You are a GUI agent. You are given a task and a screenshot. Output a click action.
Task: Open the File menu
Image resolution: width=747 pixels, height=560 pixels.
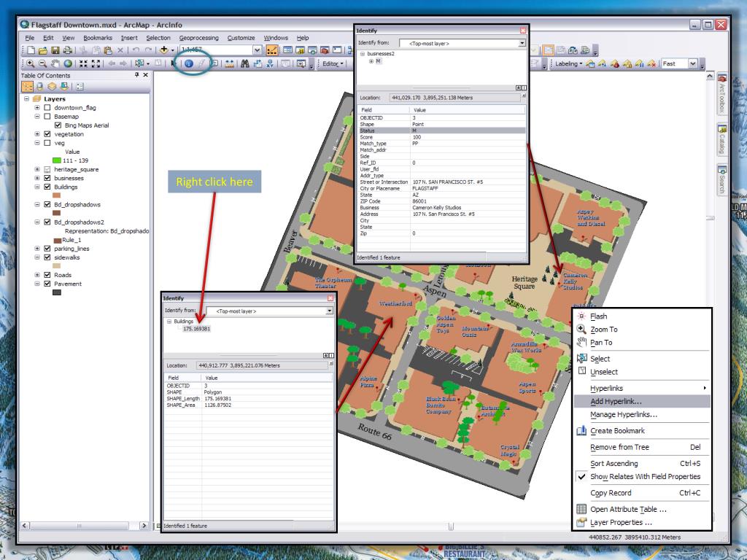tap(29, 38)
